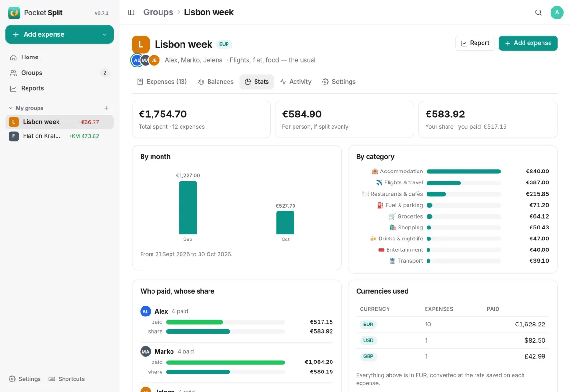Click the USD currency chip in table
Screen dimensions: 570x392
369,340
